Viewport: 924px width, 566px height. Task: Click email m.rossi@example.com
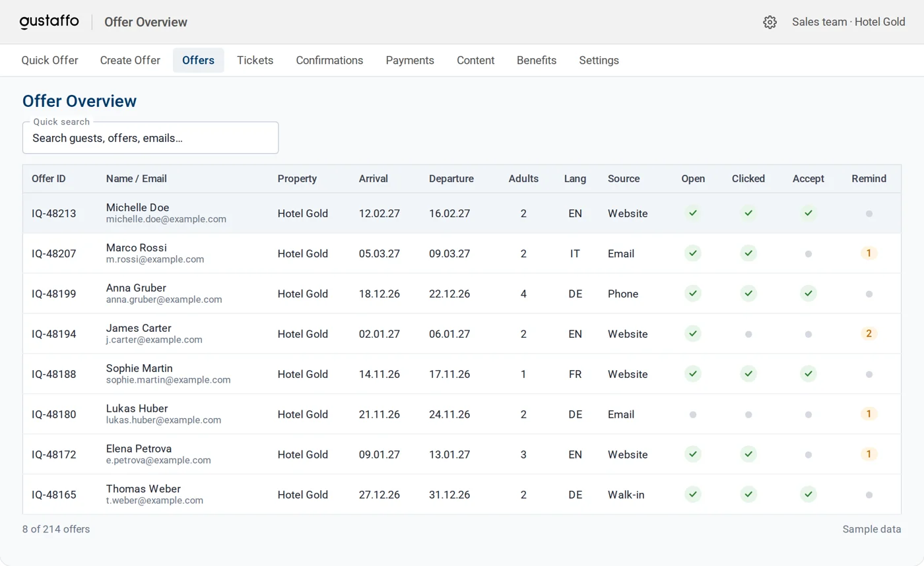[155, 260]
